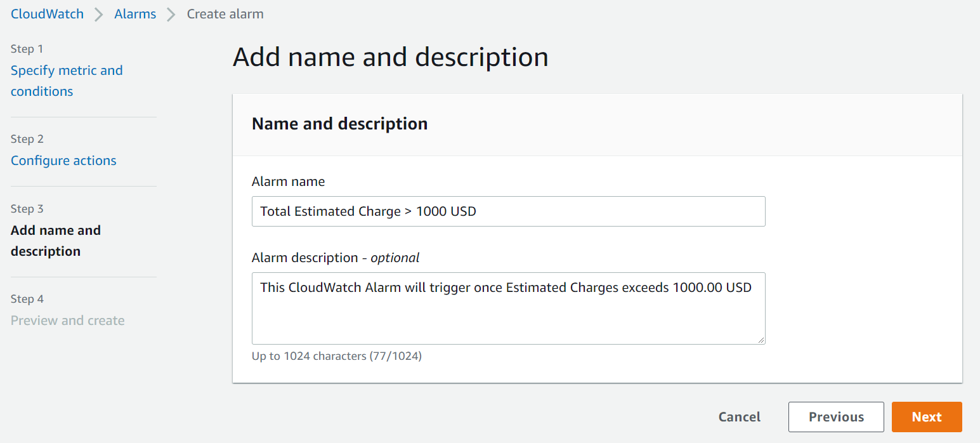Click the Create alarm breadcrumb text
The image size is (980, 443).
coord(225,13)
